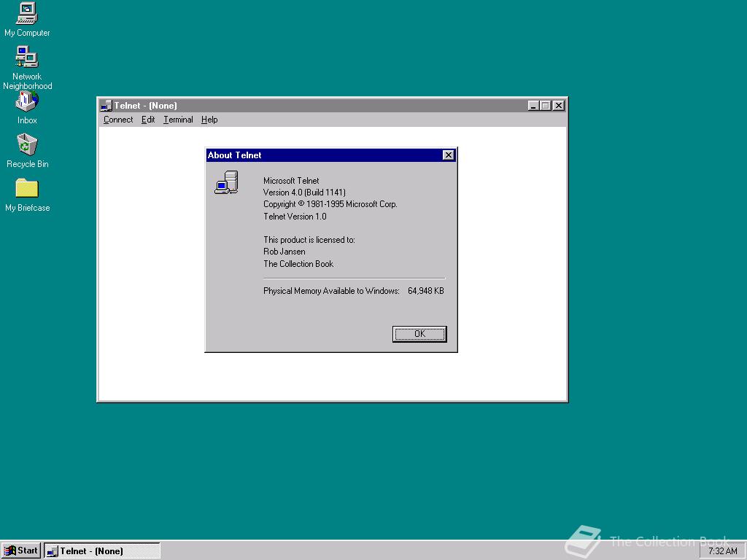747x560 pixels.
Task: Click the About Telnet title bar
Action: [331, 155]
